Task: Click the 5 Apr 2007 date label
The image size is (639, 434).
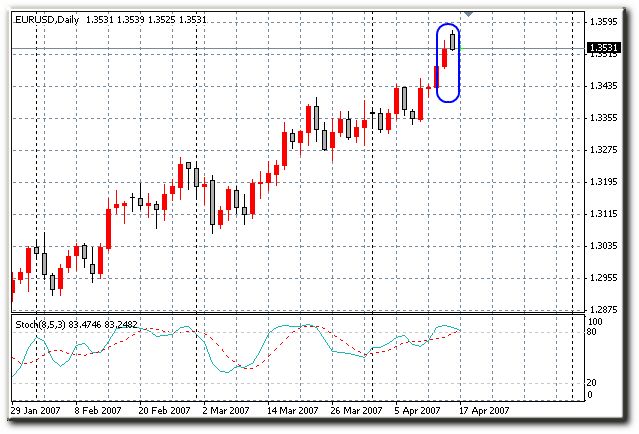Action: click(417, 410)
